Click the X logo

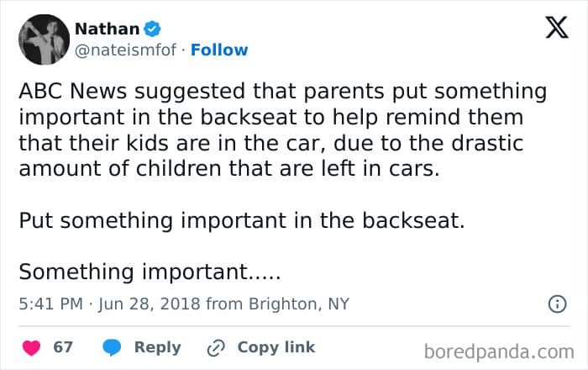coord(556,29)
